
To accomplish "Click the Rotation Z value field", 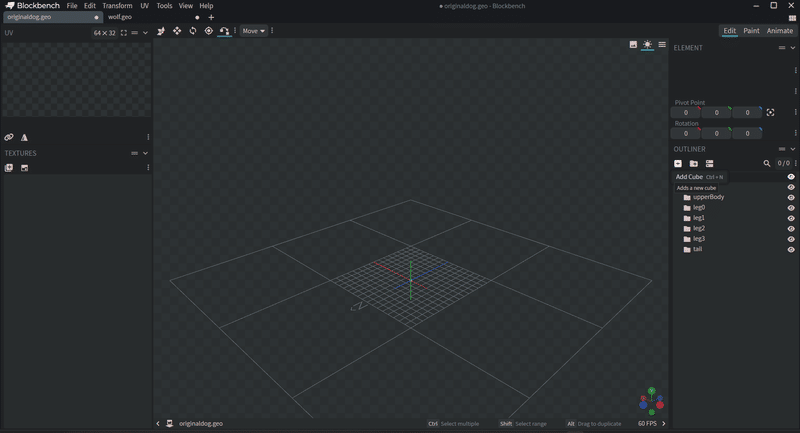I will [747, 133].
